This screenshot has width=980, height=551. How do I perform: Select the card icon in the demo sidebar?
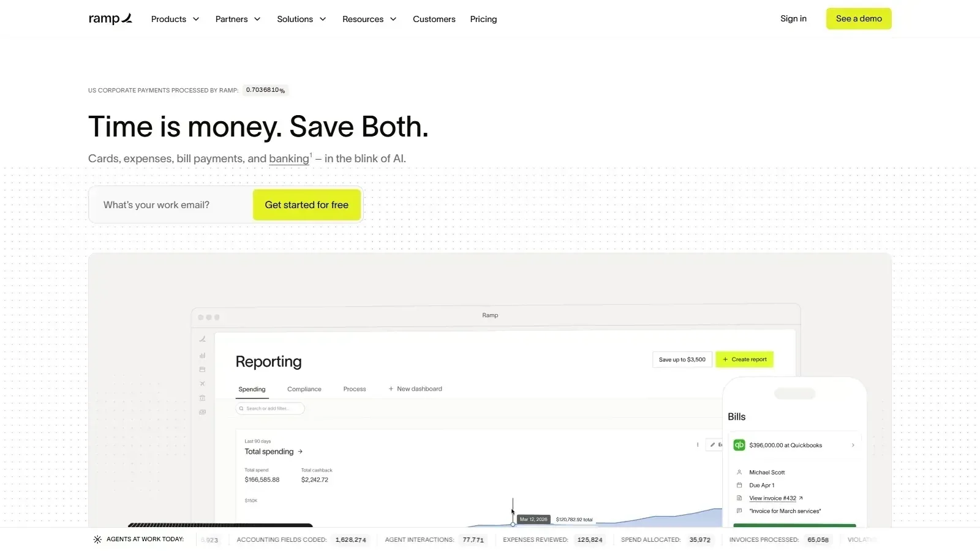coord(202,370)
